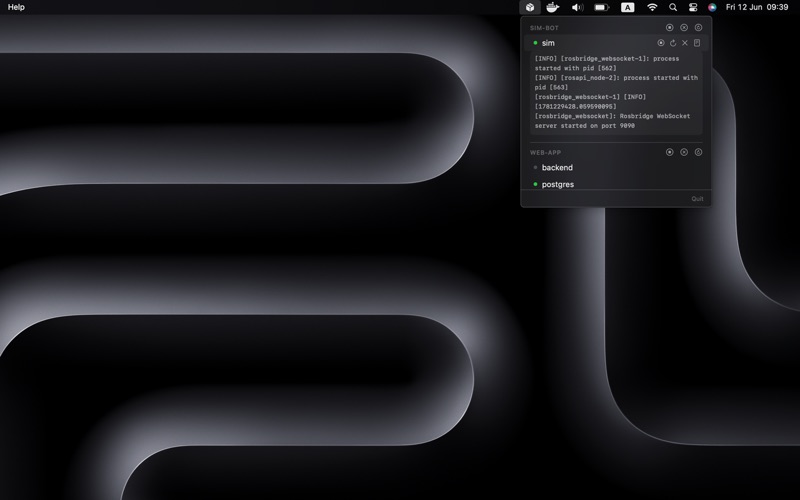Select the sim service row
800x500 pixels.
tap(616, 43)
